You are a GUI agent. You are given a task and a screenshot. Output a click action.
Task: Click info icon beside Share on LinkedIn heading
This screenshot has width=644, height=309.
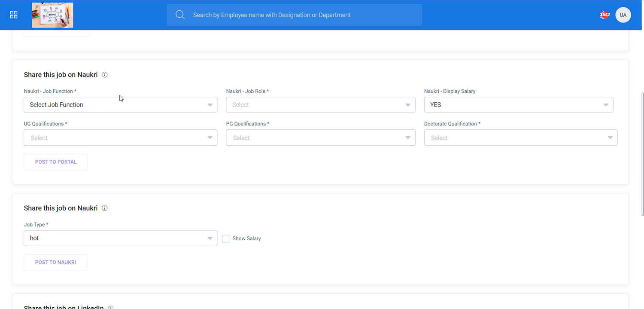coord(111,307)
